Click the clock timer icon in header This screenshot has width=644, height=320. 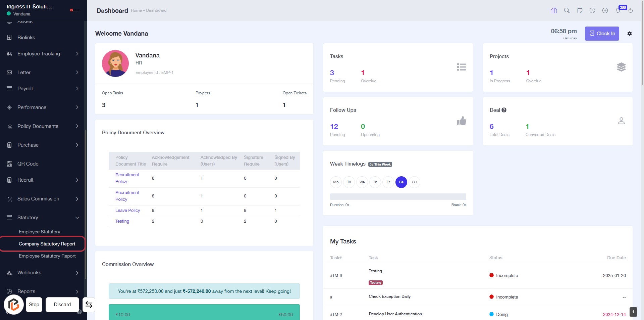tap(592, 10)
